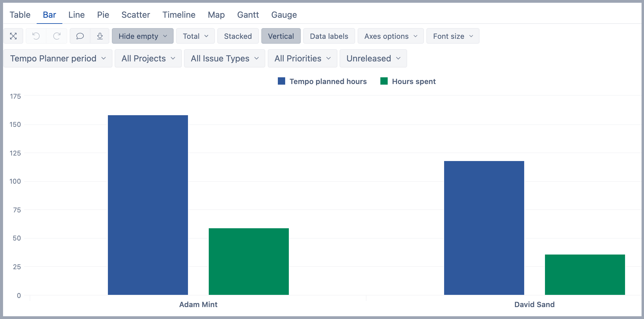
Task: Select the Pie chart tab
Action: tap(103, 15)
